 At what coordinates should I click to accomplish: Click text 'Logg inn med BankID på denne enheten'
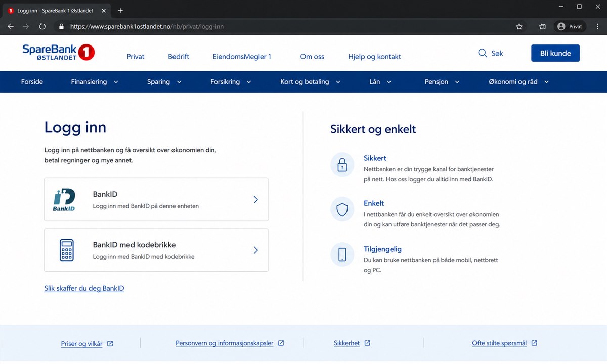point(146,206)
